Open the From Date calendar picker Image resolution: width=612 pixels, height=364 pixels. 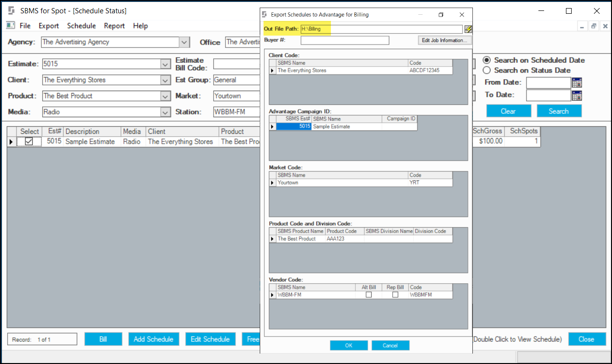tap(577, 83)
